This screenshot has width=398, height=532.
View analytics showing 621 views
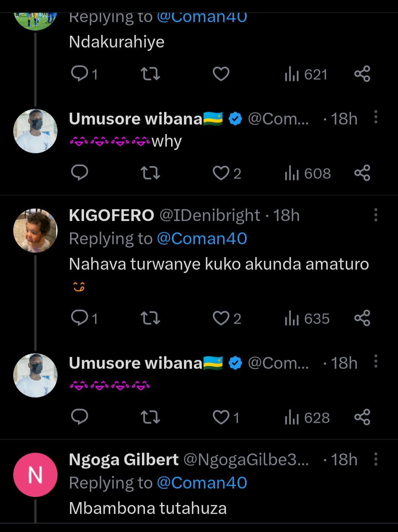pyautogui.click(x=306, y=74)
